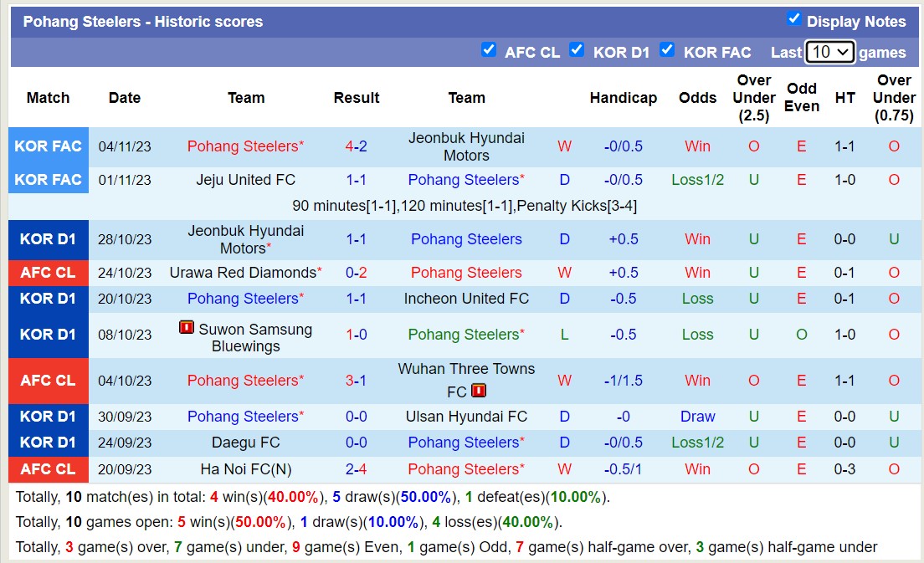
Task: Click the AFC CL badge on the Urawa Red Diamonds row
Action: 48,273
